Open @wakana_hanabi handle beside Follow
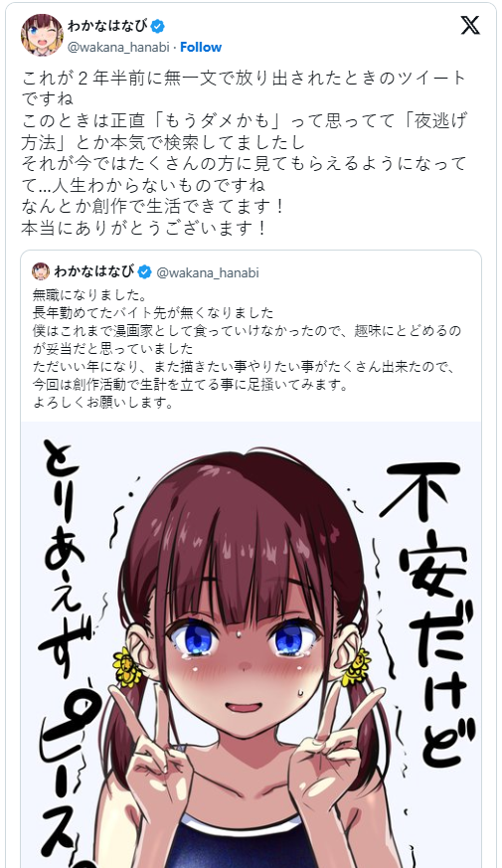The height and width of the screenshot is (868, 502). point(118,47)
